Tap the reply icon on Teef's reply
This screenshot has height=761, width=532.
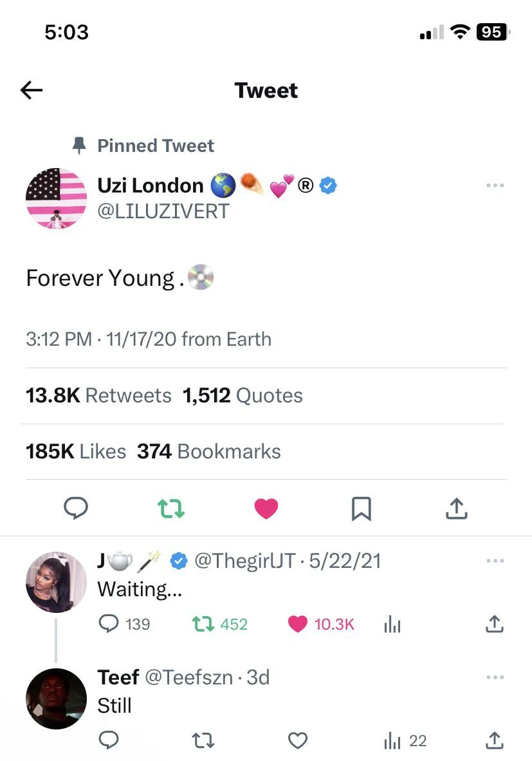pos(109,740)
